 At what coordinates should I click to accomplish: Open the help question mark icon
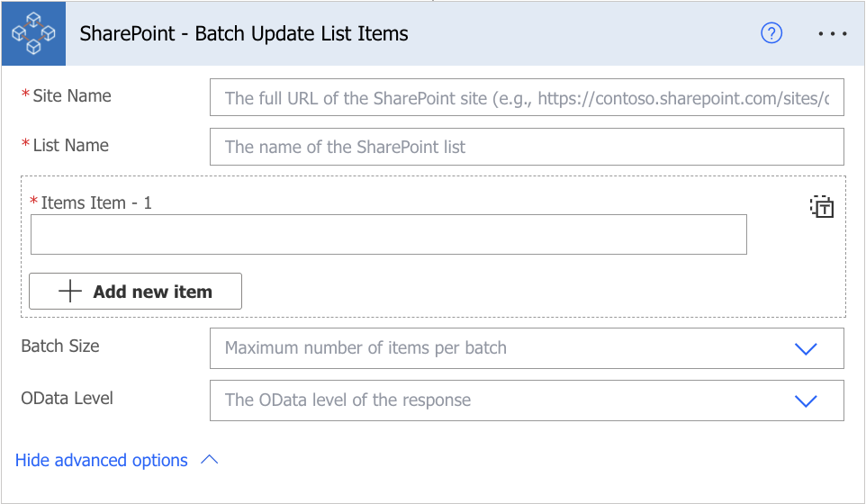click(x=771, y=33)
